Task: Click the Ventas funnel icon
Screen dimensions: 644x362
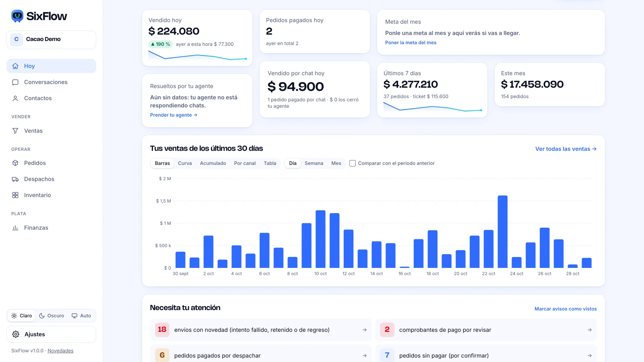Action: [15, 131]
